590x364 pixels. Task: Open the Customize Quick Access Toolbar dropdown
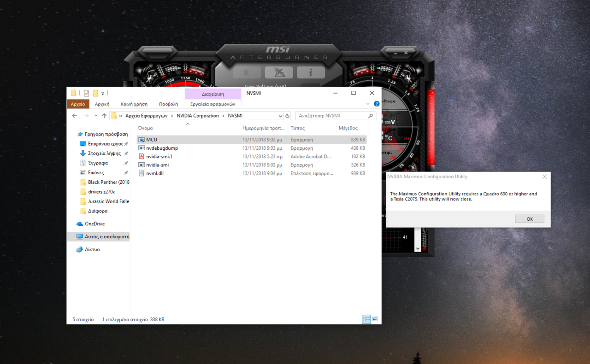pyautogui.click(x=103, y=94)
